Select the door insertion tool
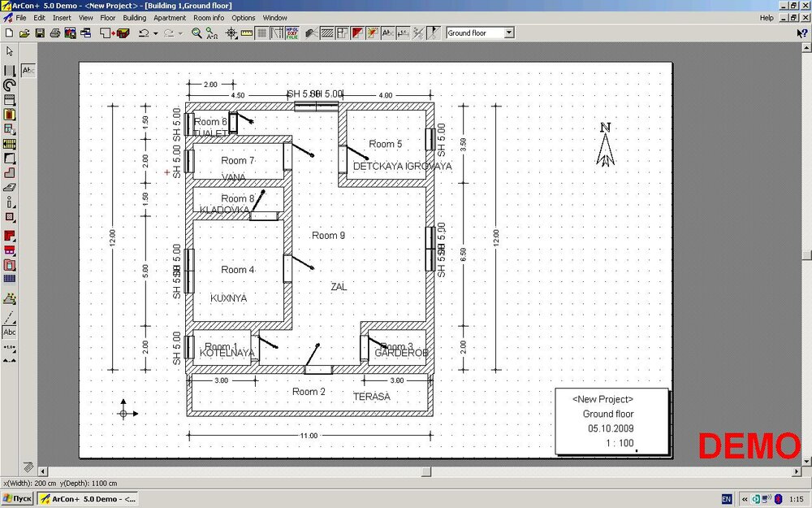The width and height of the screenshot is (812, 508). [x=9, y=115]
